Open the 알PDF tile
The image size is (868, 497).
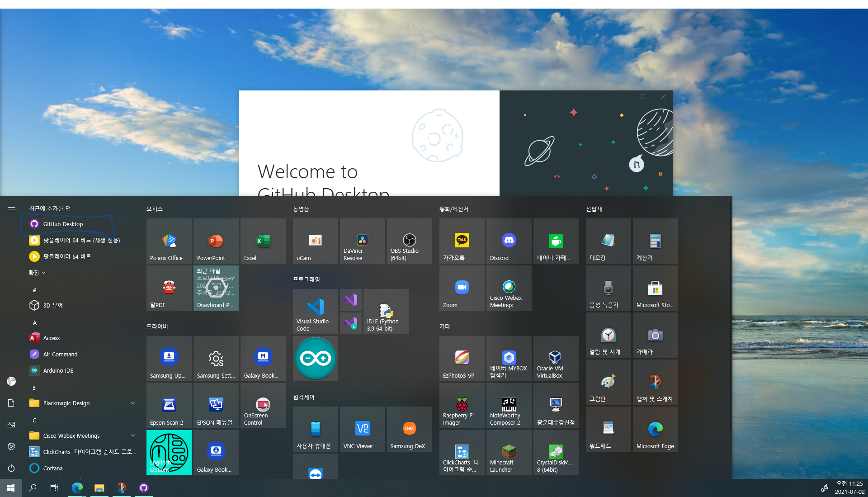(169, 288)
